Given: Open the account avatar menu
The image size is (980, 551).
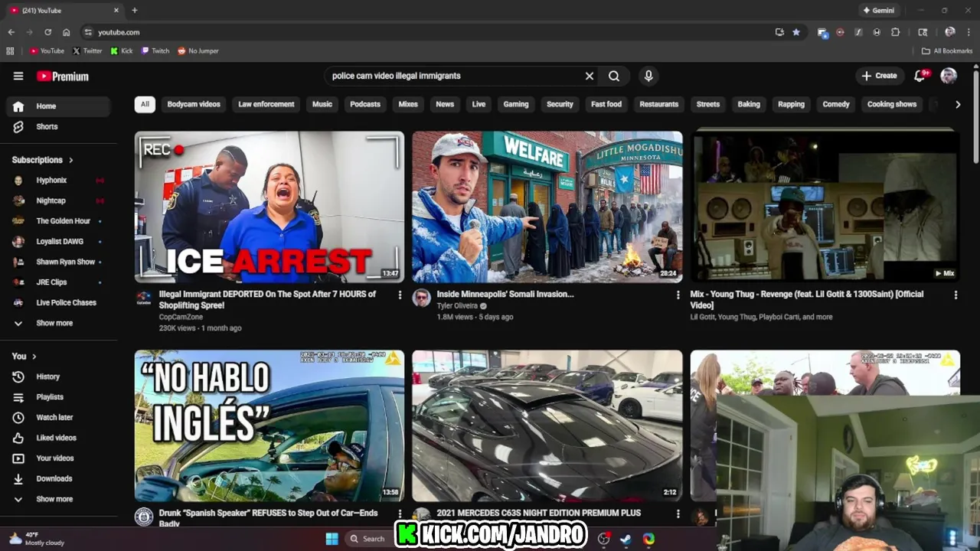Looking at the screenshot, I should (x=949, y=76).
